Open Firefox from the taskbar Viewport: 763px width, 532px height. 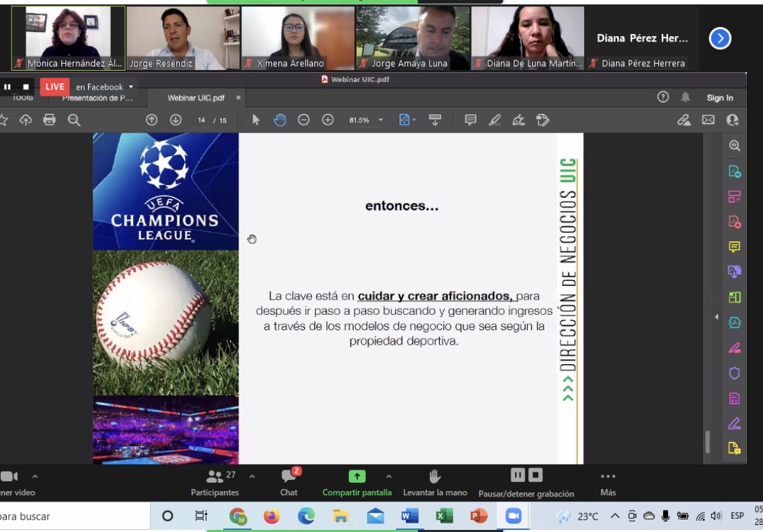click(x=271, y=516)
